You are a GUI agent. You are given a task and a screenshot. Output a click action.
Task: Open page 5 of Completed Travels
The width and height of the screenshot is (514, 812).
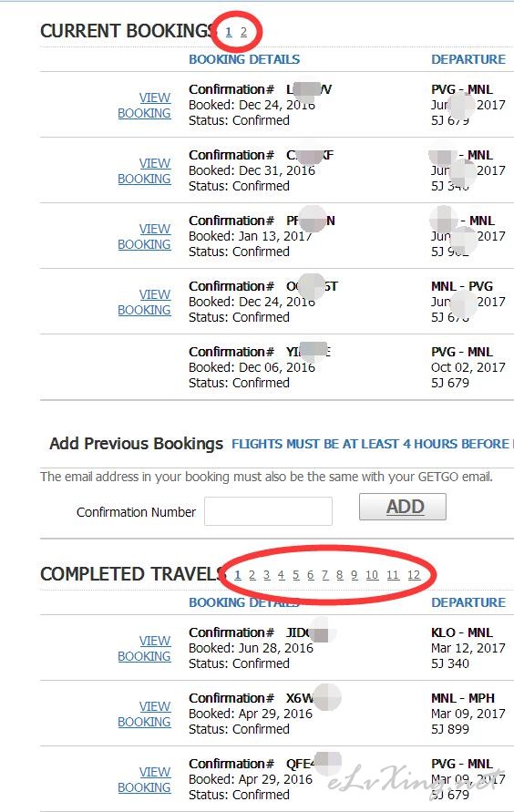click(x=296, y=575)
